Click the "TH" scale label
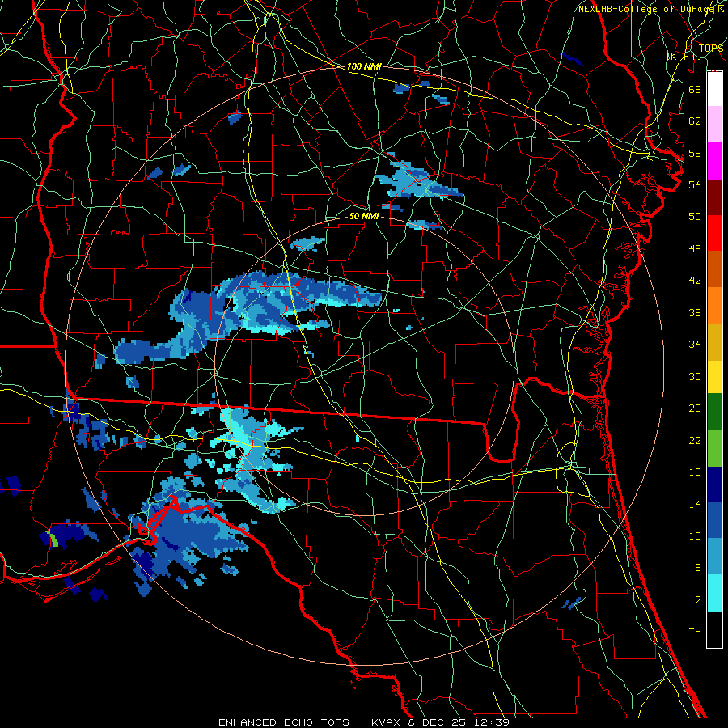 (695, 632)
